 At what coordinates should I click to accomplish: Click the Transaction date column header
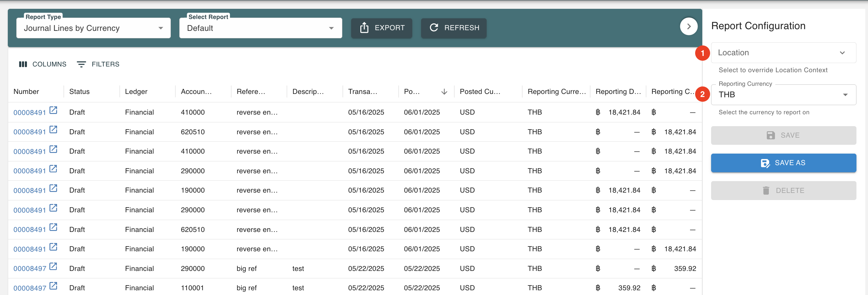pyautogui.click(x=362, y=92)
